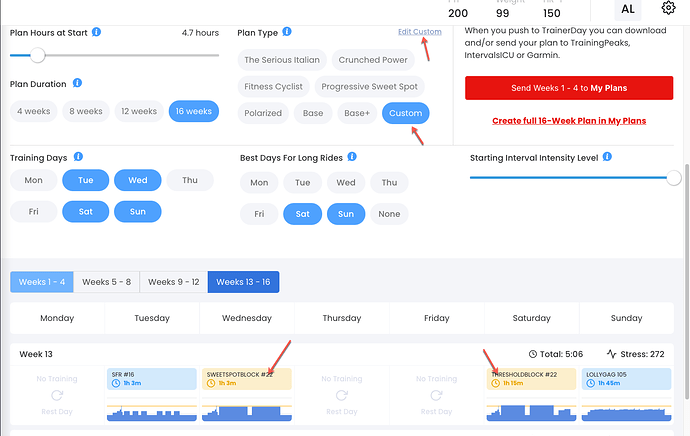
Task: Click Send Weeks 1 - 4 to My Plans
Action: click(x=569, y=88)
